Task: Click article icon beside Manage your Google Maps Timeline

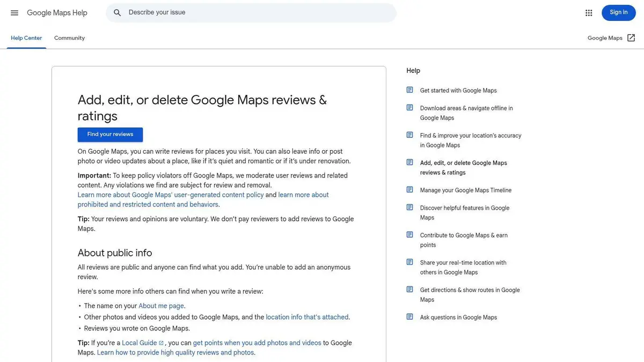Action: (x=410, y=190)
